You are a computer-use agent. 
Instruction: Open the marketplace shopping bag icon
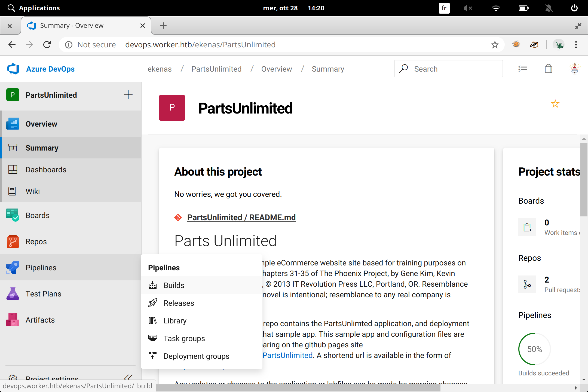click(x=549, y=69)
